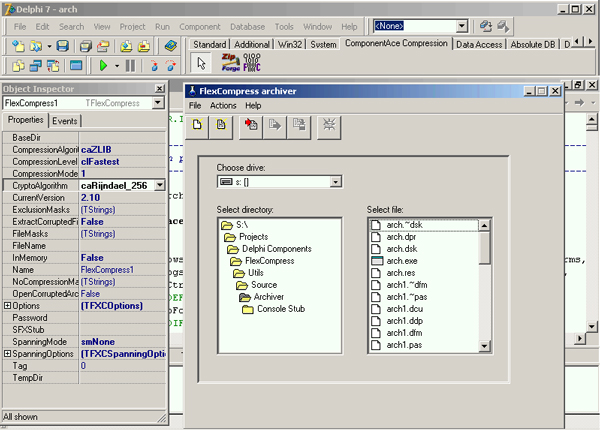Switch to the Events tab

[x=65, y=121]
